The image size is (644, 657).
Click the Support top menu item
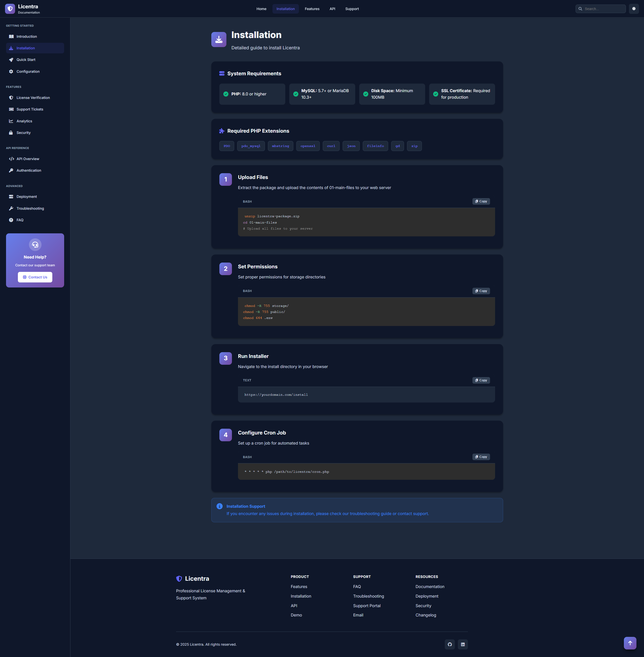[352, 9]
